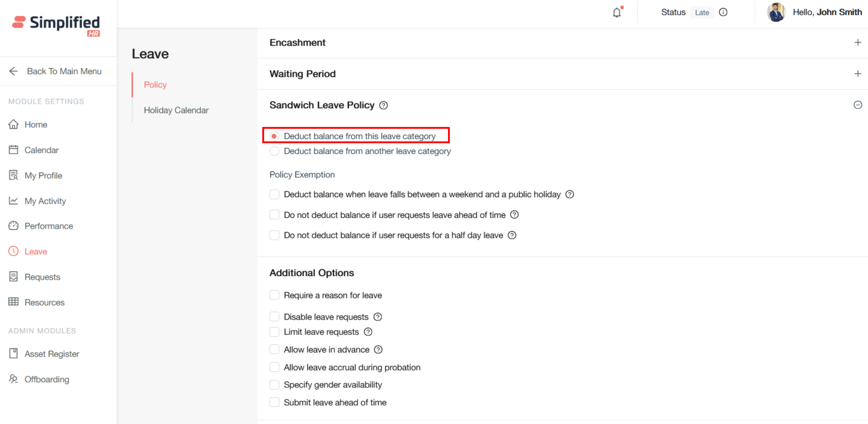Click help icon next to Limit leave requests
The image size is (868, 424).
[x=368, y=332]
